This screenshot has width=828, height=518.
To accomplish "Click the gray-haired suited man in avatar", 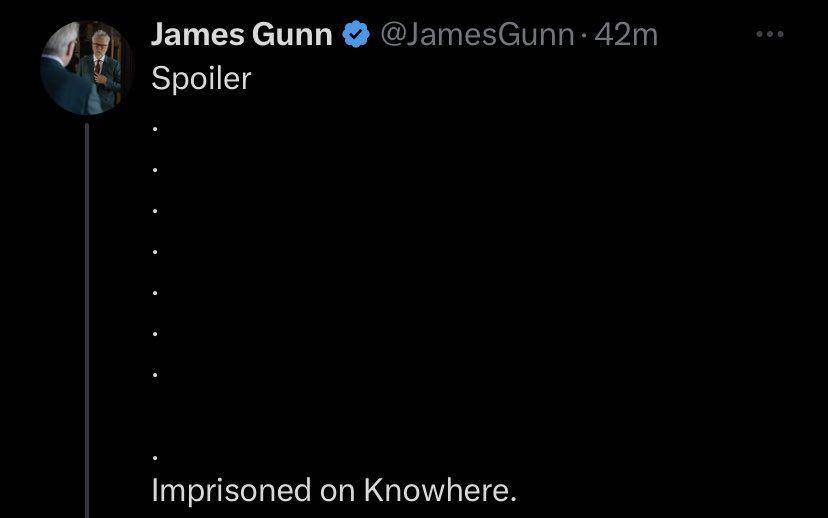I will coord(101,66).
